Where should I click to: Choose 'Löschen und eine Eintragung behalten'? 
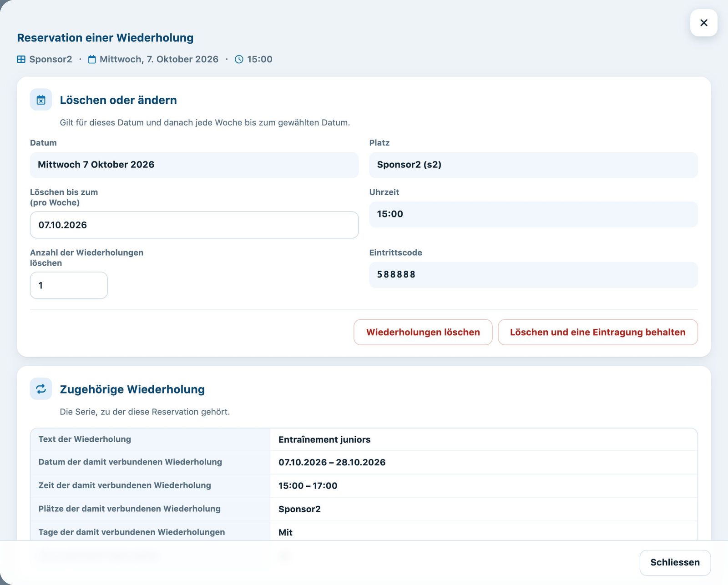(598, 332)
